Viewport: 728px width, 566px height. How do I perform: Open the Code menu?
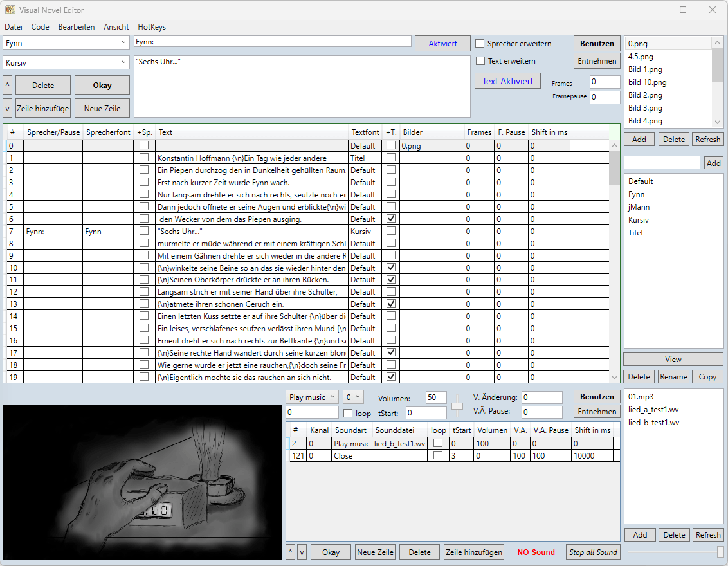point(41,27)
